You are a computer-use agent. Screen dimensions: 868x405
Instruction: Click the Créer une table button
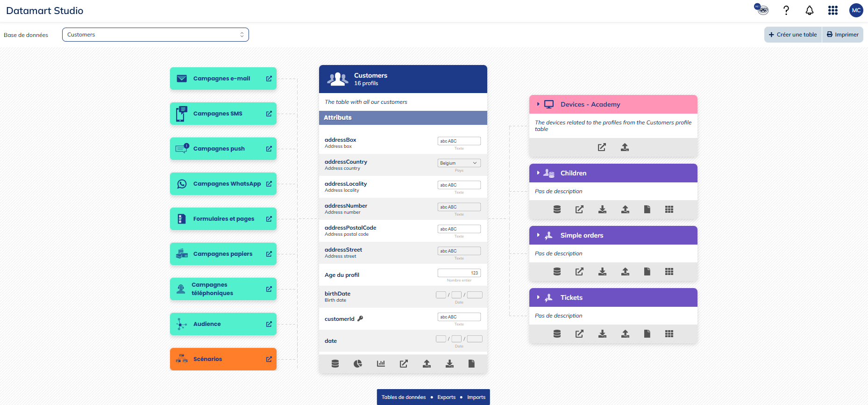(793, 35)
